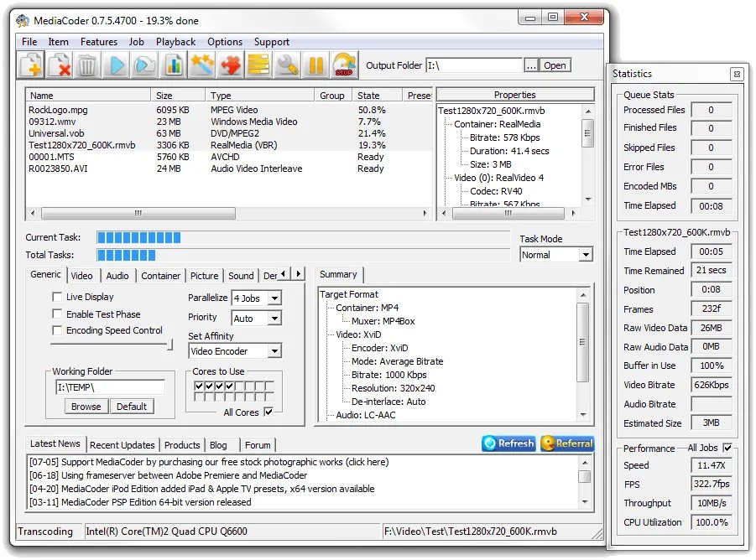Toggle the Enable Test Phase checkbox

(57, 314)
